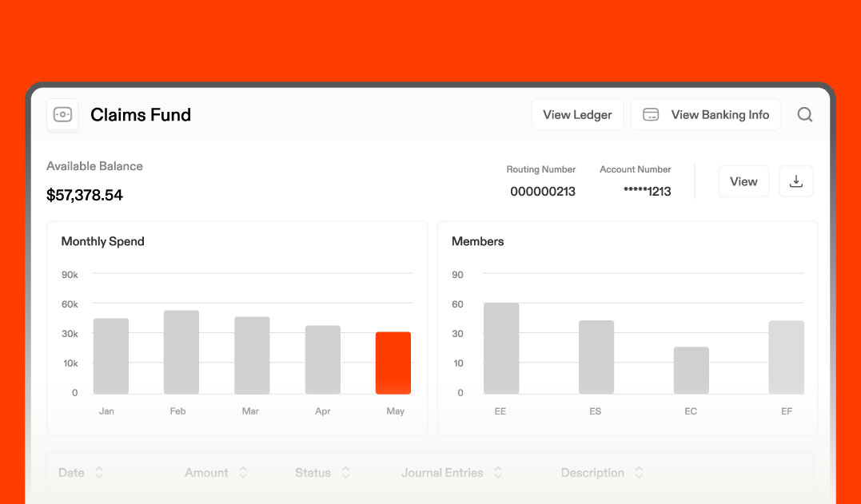Open the View Ledger button
Image resolution: width=861 pixels, height=504 pixels.
click(578, 115)
